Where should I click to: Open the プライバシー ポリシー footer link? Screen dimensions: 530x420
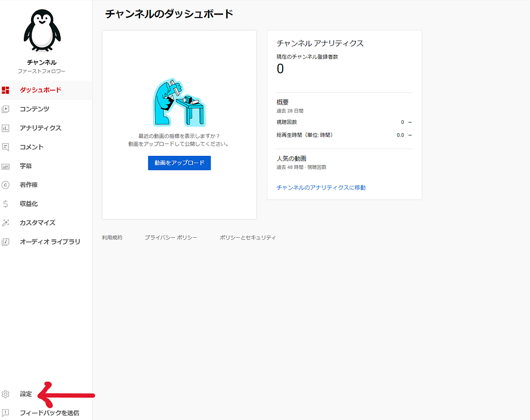click(171, 238)
